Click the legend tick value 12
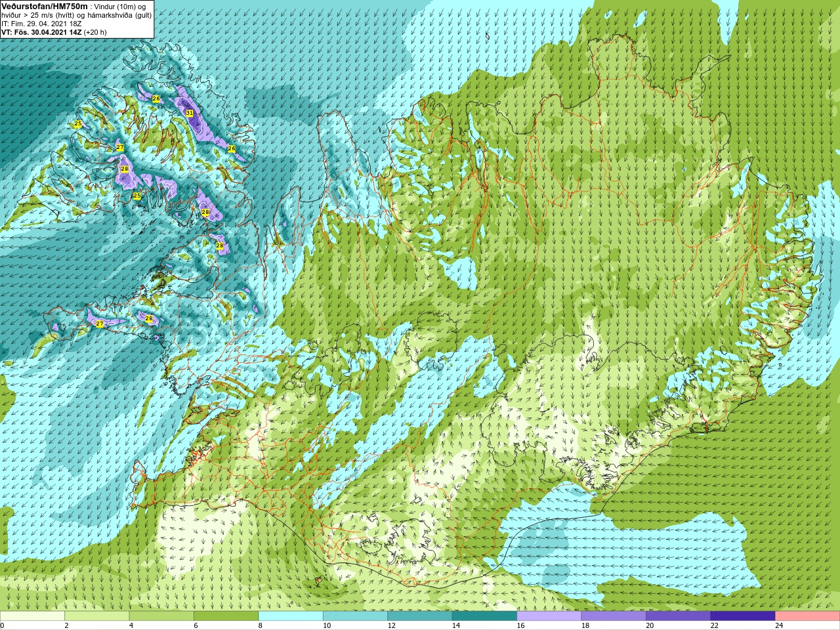Image resolution: width=840 pixels, height=630 pixels. pos(391,626)
